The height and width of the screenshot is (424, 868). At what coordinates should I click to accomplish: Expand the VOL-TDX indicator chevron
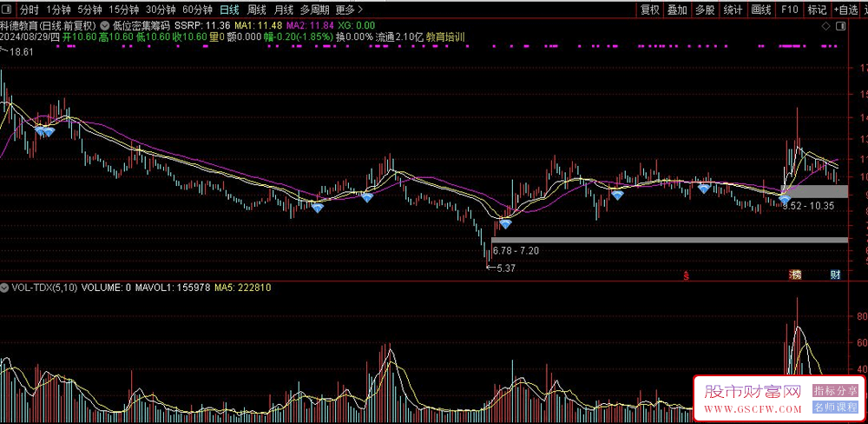click(x=4, y=288)
